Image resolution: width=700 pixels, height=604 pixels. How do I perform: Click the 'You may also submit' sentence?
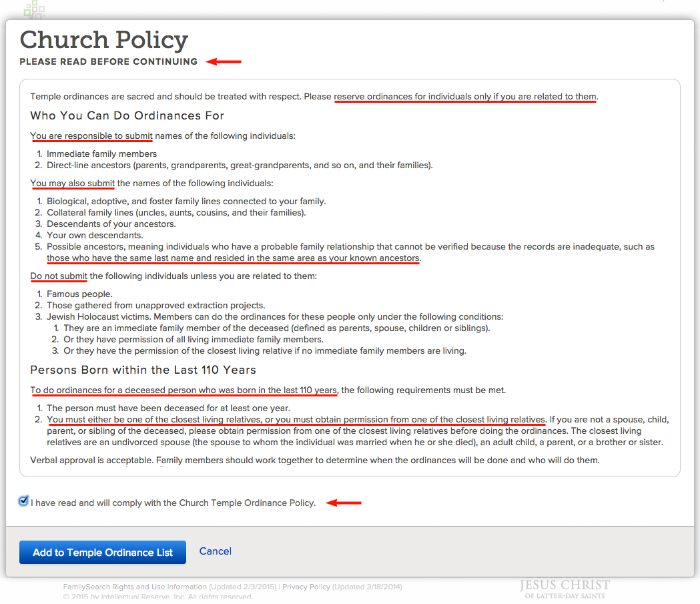click(151, 184)
